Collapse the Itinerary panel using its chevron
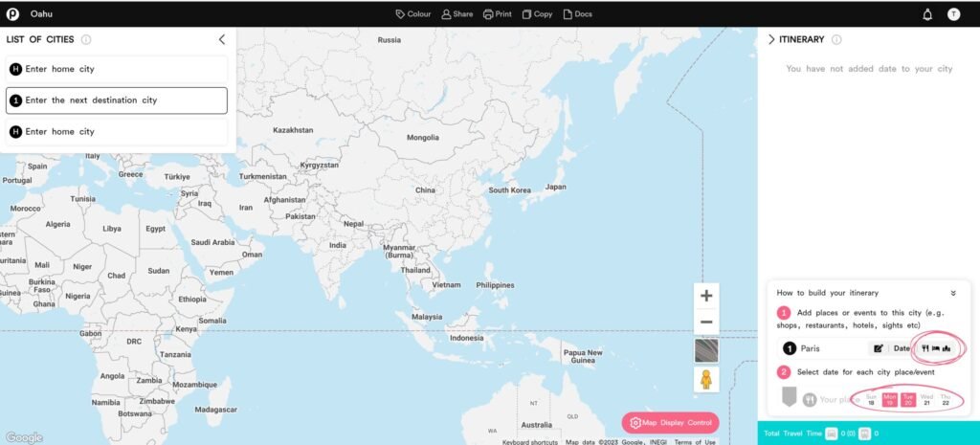 click(x=770, y=39)
